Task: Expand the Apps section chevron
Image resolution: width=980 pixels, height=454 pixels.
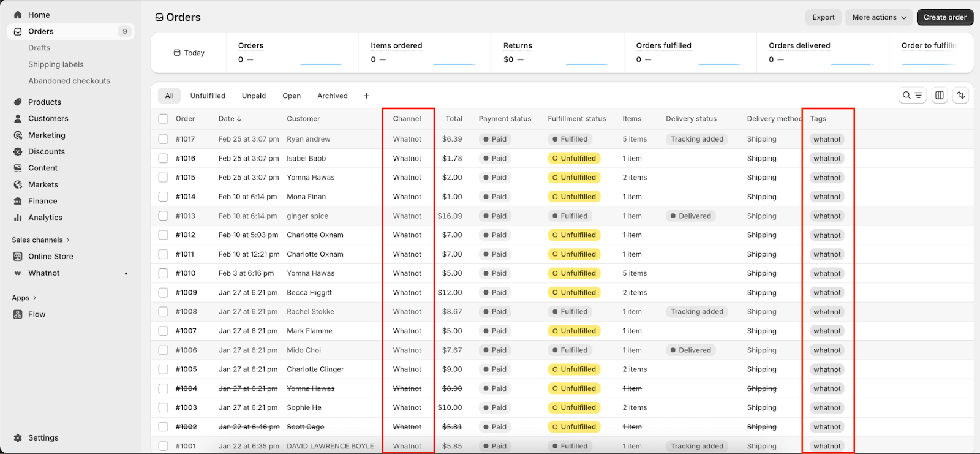Action: tap(34, 298)
